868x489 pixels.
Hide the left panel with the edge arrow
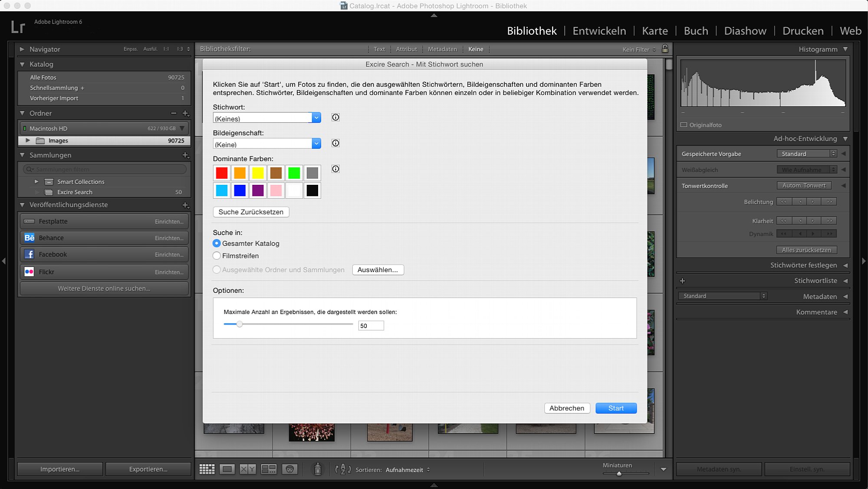(x=3, y=261)
